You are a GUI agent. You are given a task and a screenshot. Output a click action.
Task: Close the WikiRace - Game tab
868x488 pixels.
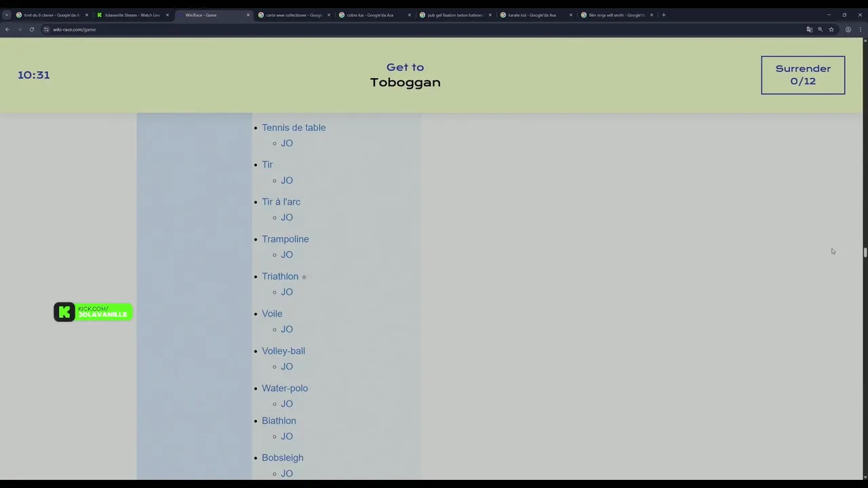click(248, 15)
